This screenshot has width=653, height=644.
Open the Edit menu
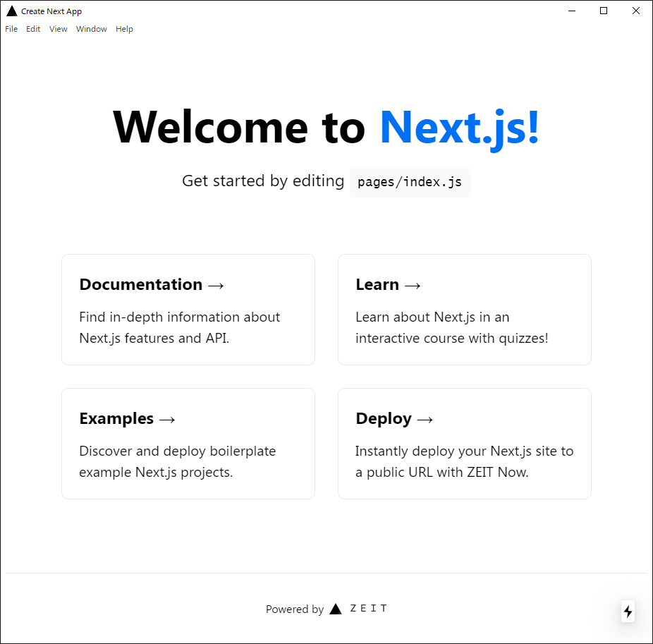point(33,29)
